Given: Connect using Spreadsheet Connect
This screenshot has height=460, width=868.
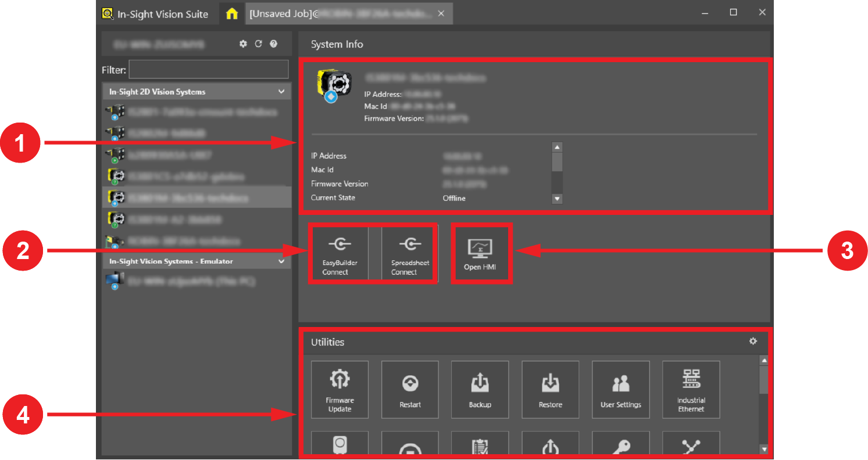Looking at the screenshot, I should tap(409, 254).
